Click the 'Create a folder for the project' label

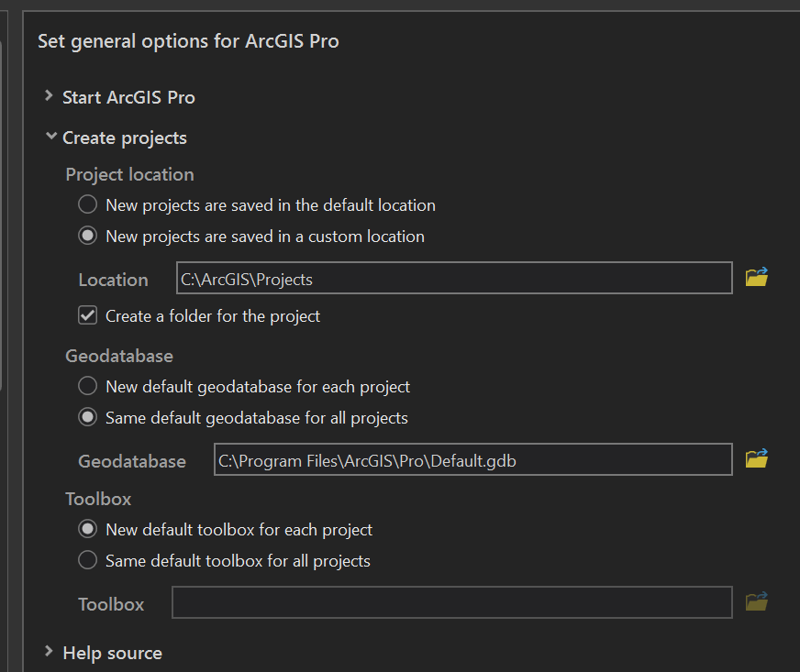click(x=213, y=316)
